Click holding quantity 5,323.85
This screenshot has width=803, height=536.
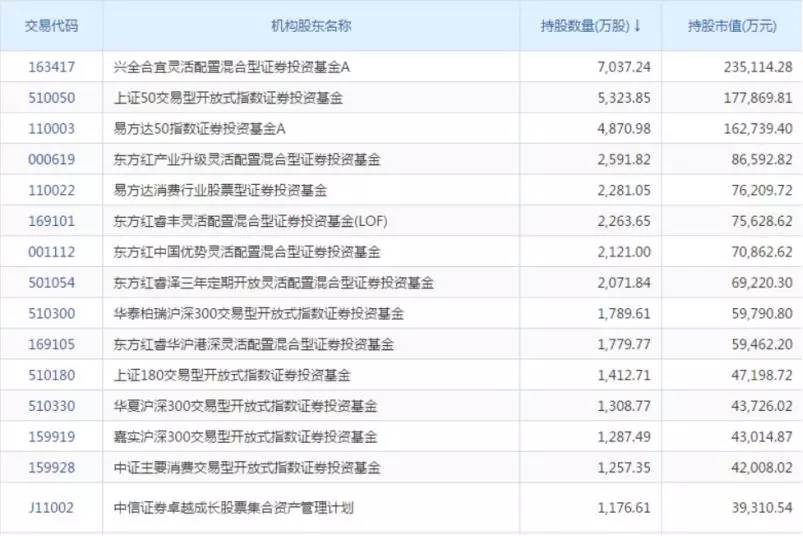click(624, 97)
